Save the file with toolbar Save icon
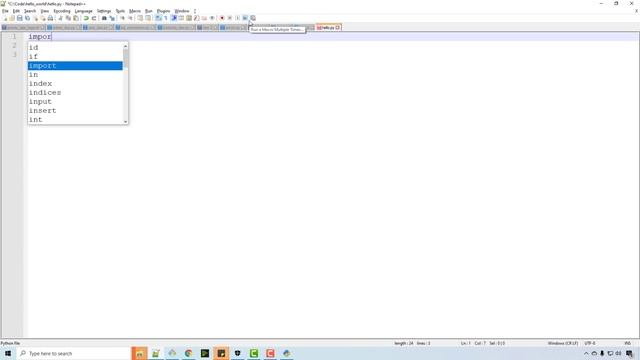The width and height of the screenshot is (640, 360). [x=20, y=18]
